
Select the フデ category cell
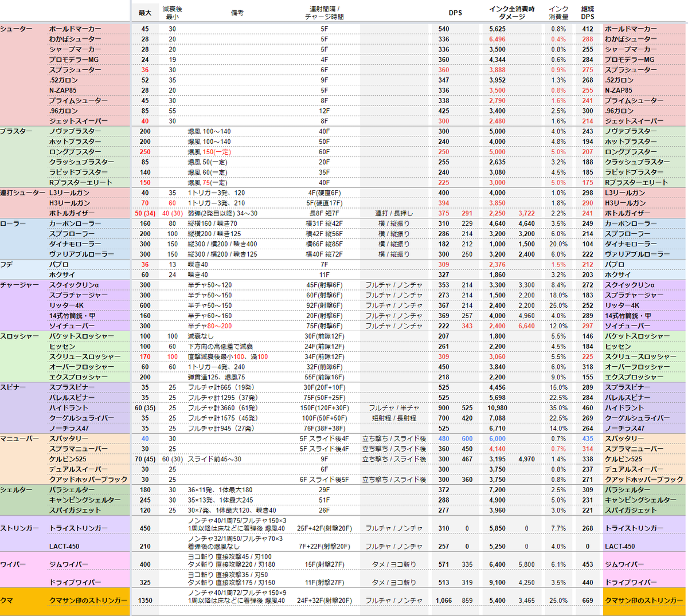tap(7, 264)
